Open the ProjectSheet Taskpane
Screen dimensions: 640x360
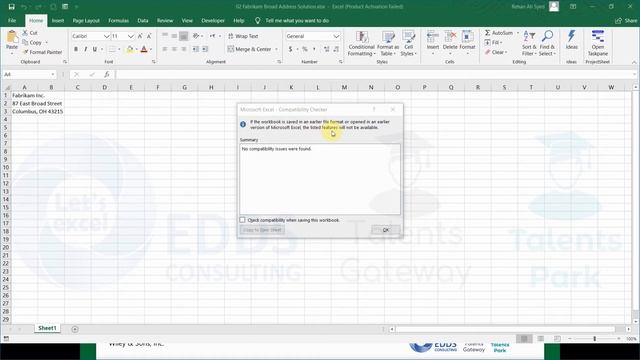pyautogui.click(x=598, y=43)
